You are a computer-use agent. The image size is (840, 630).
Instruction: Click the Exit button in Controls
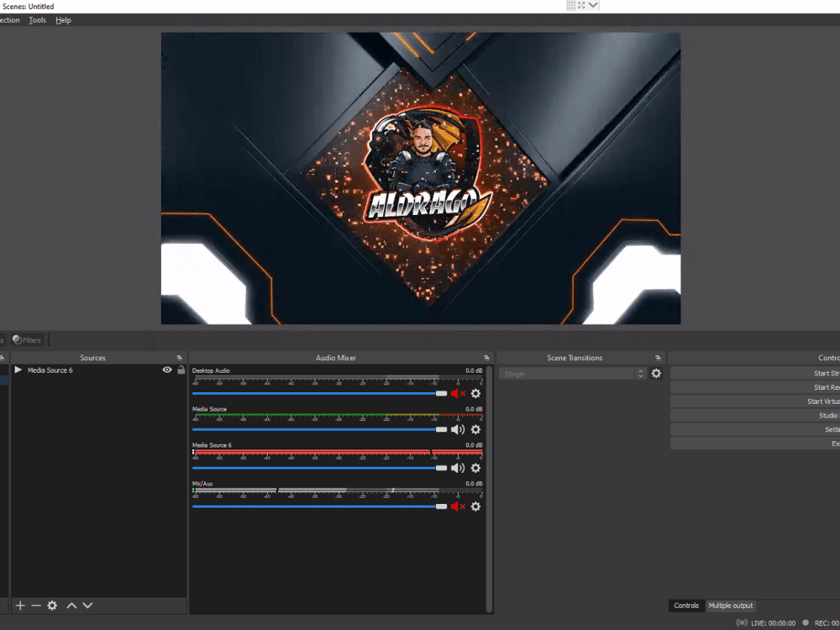coord(755,444)
